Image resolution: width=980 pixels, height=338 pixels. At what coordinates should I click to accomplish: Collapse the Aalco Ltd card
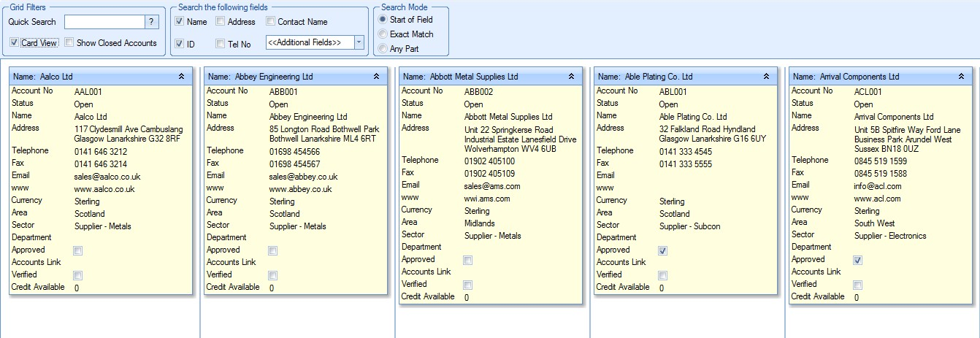180,77
